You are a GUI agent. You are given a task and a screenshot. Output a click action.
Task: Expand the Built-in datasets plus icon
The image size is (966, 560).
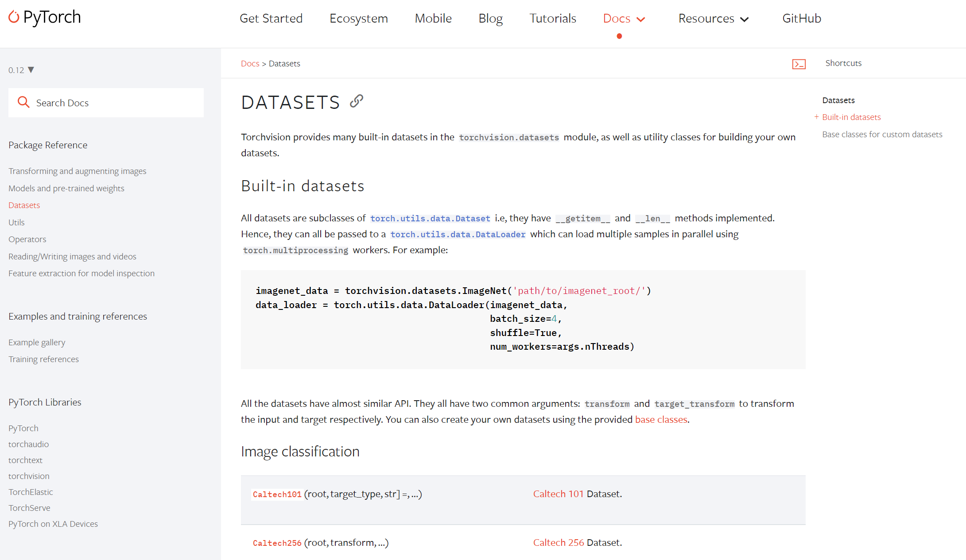(816, 117)
